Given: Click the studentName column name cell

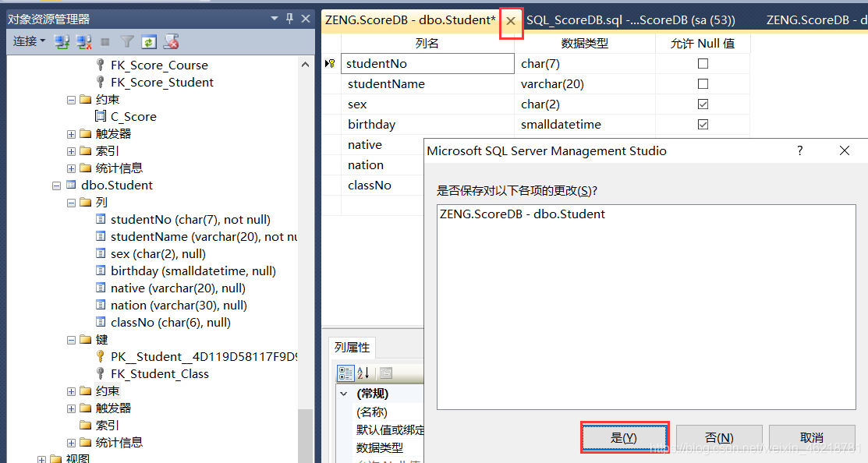Looking at the screenshot, I should click(x=427, y=84).
